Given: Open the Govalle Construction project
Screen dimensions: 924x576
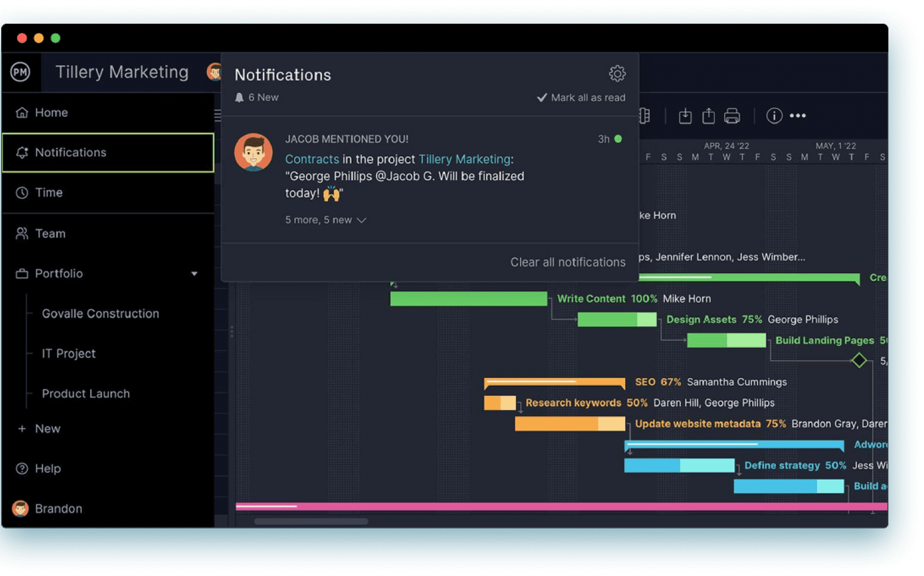Looking at the screenshot, I should pos(100,313).
